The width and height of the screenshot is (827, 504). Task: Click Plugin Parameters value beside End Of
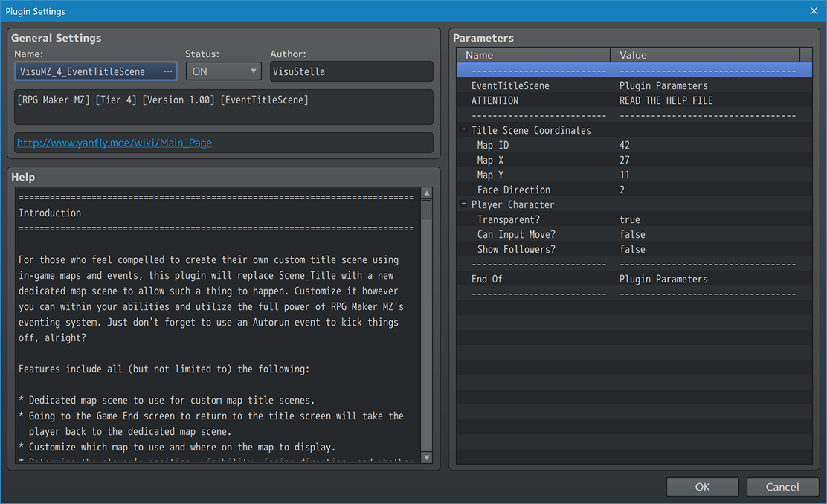(663, 279)
